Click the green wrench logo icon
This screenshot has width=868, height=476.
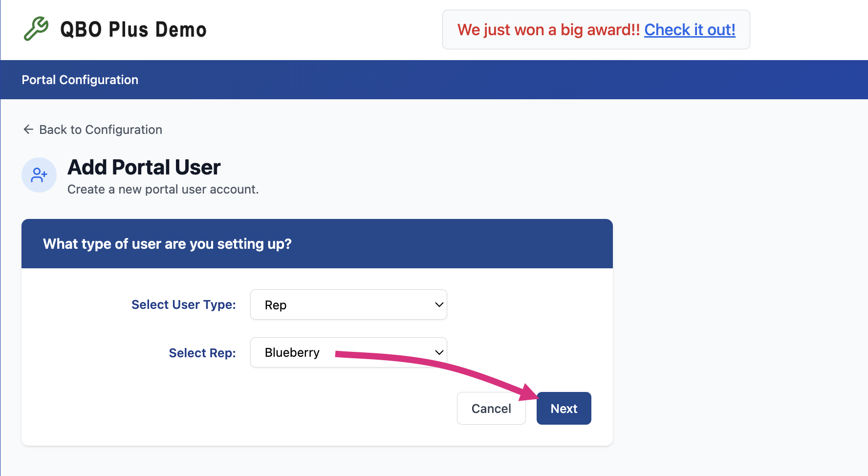tap(36, 29)
